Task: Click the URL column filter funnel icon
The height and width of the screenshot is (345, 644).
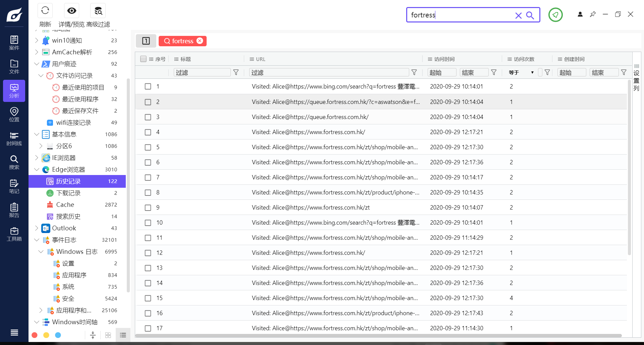Action: (414, 72)
